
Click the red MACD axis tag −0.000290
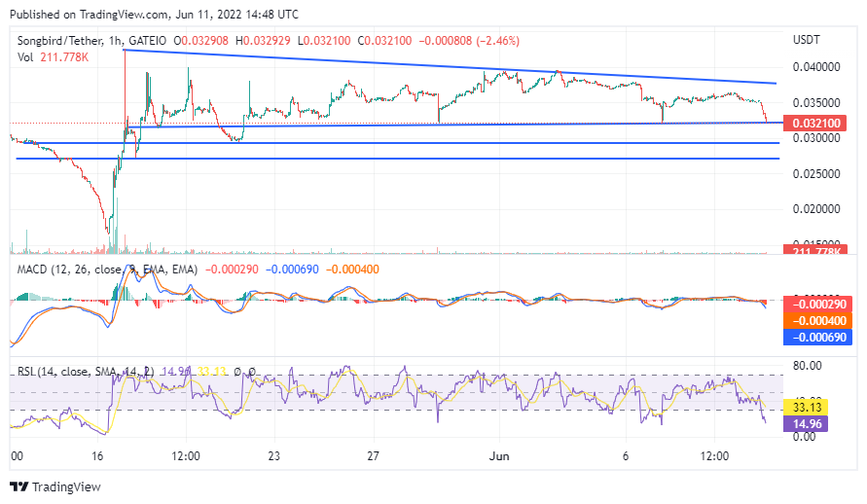click(x=815, y=304)
